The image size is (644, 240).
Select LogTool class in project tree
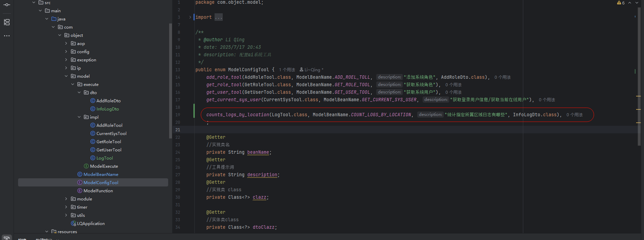pos(104,158)
